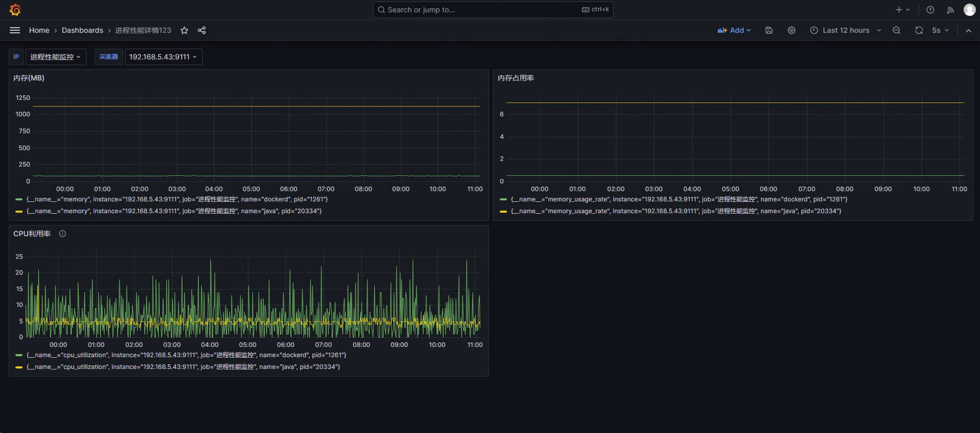Click the ctrl+k shortcut hint
The image size is (980, 433).
[595, 10]
